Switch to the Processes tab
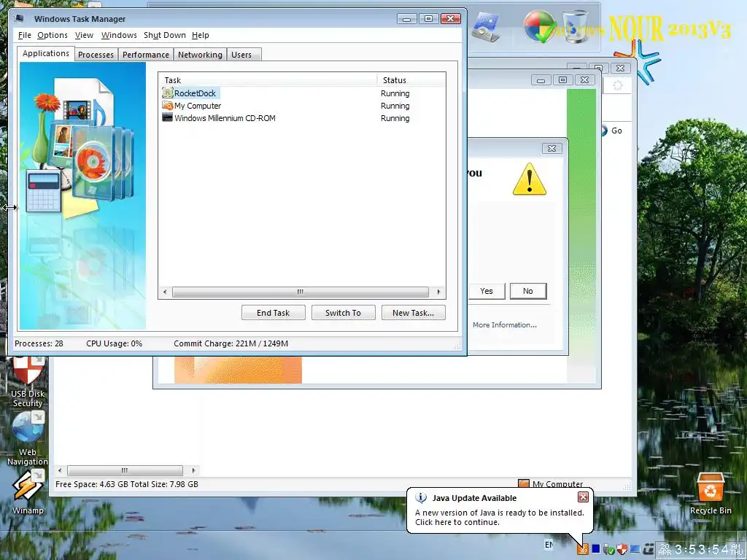747x560 pixels. (96, 55)
